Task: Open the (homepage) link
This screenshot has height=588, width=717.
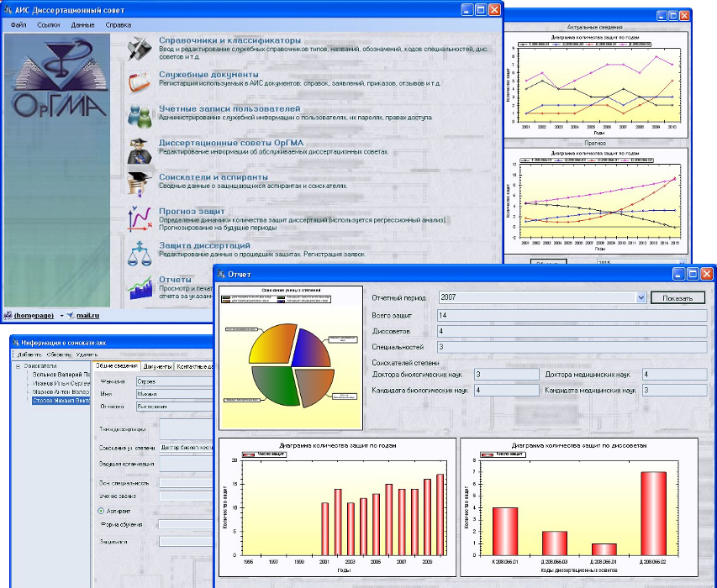Action: click(x=34, y=316)
